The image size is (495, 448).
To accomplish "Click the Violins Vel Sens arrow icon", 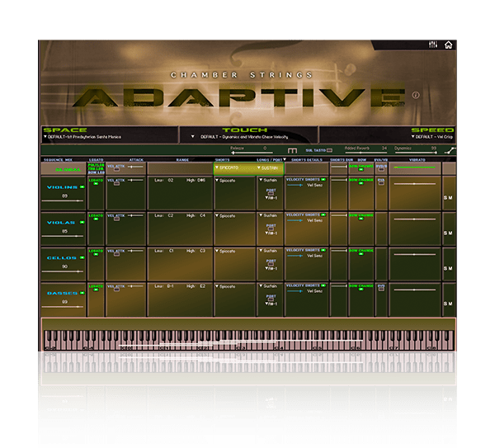I will [x=295, y=186].
